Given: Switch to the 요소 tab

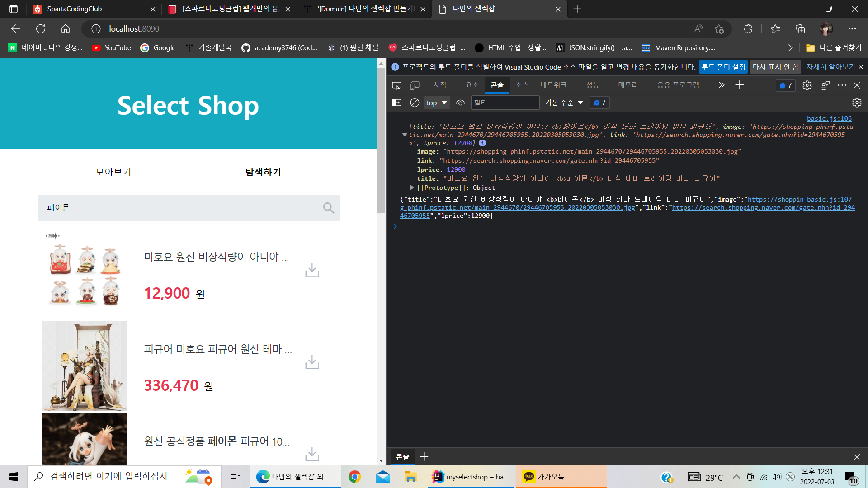Looking at the screenshot, I should [472, 85].
